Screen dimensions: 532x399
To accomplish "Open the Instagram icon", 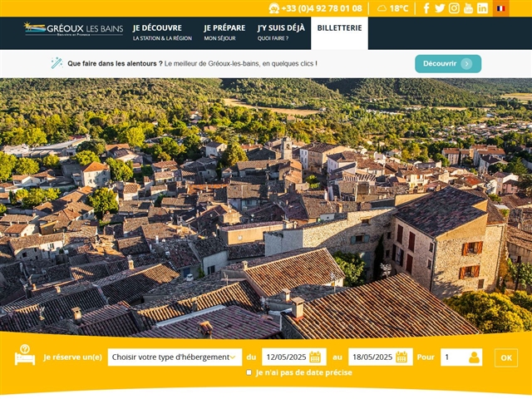I will click(454, 8).
